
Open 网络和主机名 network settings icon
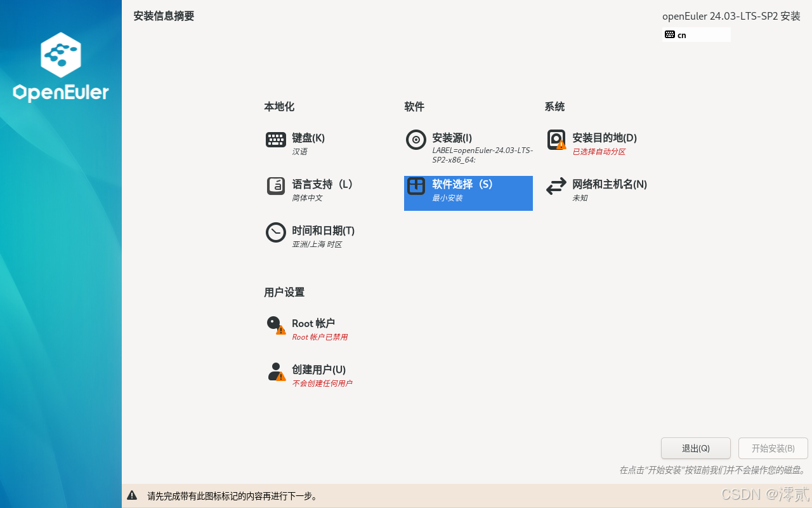556,186
